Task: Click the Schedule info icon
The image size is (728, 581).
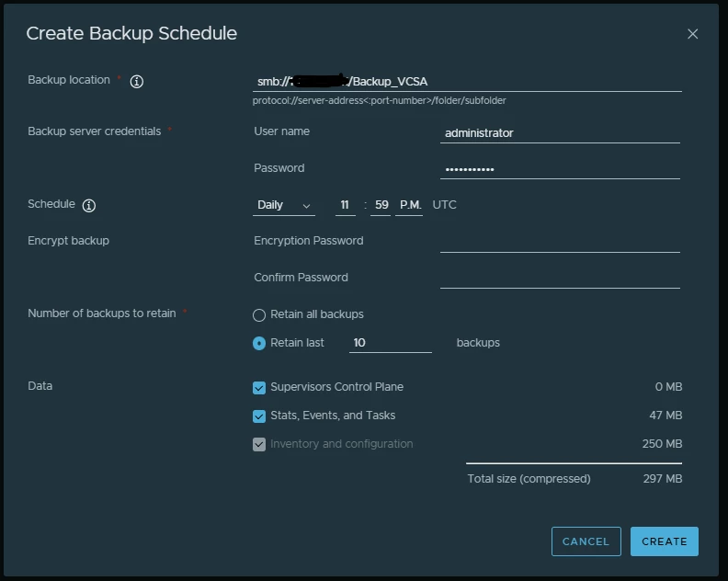Action: (x=89, y=205)
